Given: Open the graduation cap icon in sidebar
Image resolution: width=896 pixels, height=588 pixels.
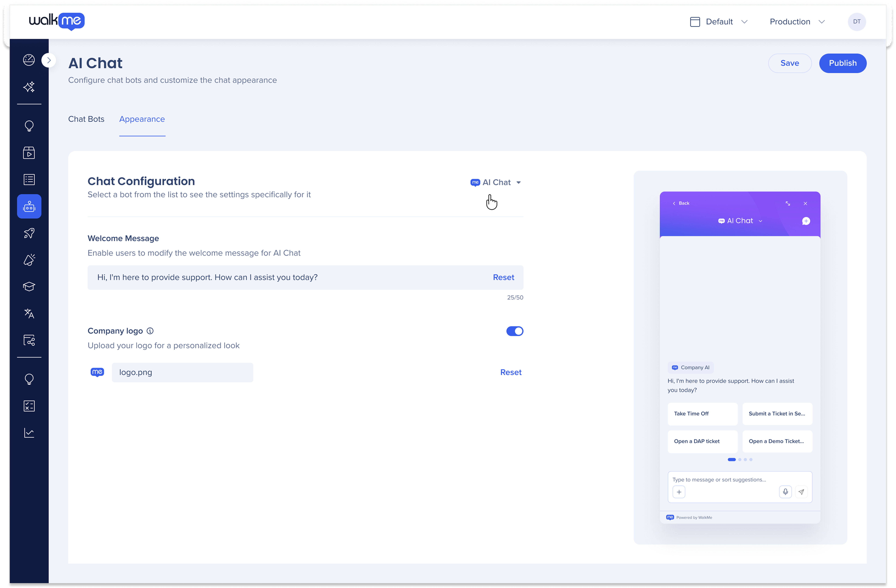Looking at the screenshot, I should (29, 287).
